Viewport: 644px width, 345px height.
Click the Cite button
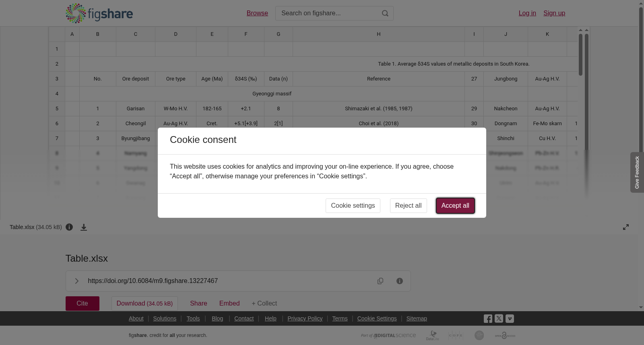coord(83,304)
